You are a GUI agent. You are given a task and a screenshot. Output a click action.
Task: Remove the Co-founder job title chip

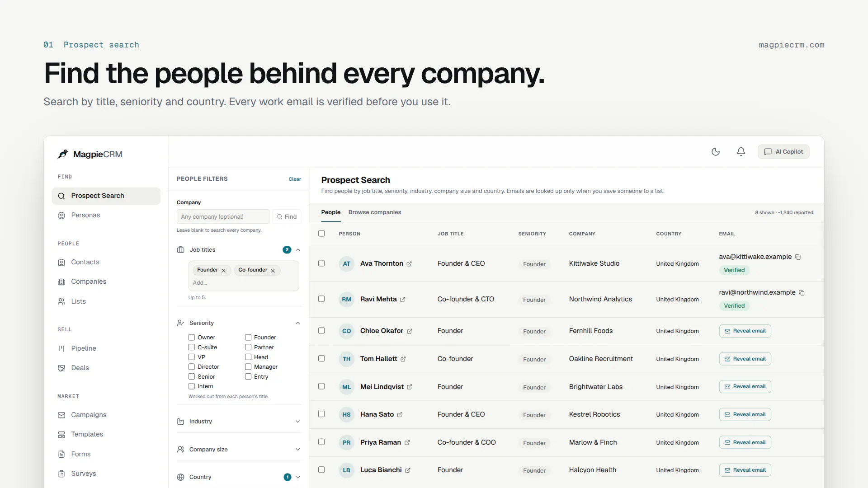pyautogui.click(x=273, y=271)
